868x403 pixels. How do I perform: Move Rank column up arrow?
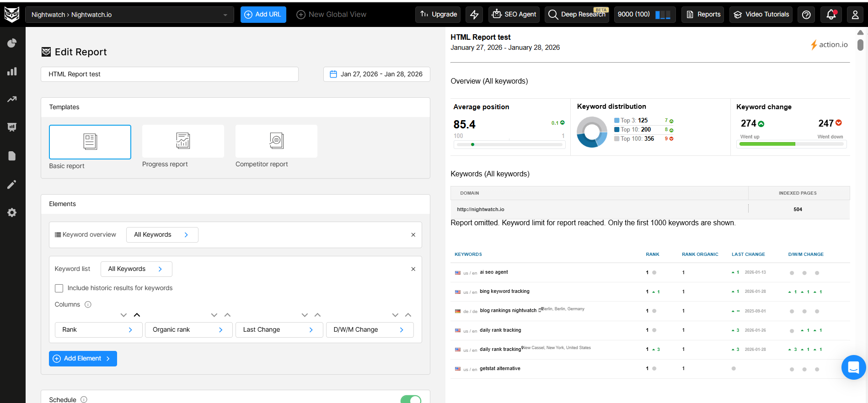[137, 315]
